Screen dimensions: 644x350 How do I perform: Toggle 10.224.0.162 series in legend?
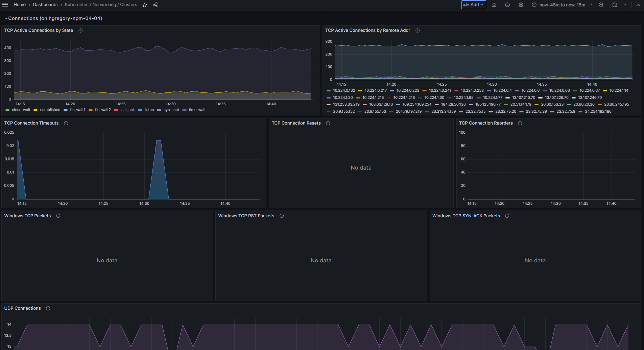coord(344,90)
